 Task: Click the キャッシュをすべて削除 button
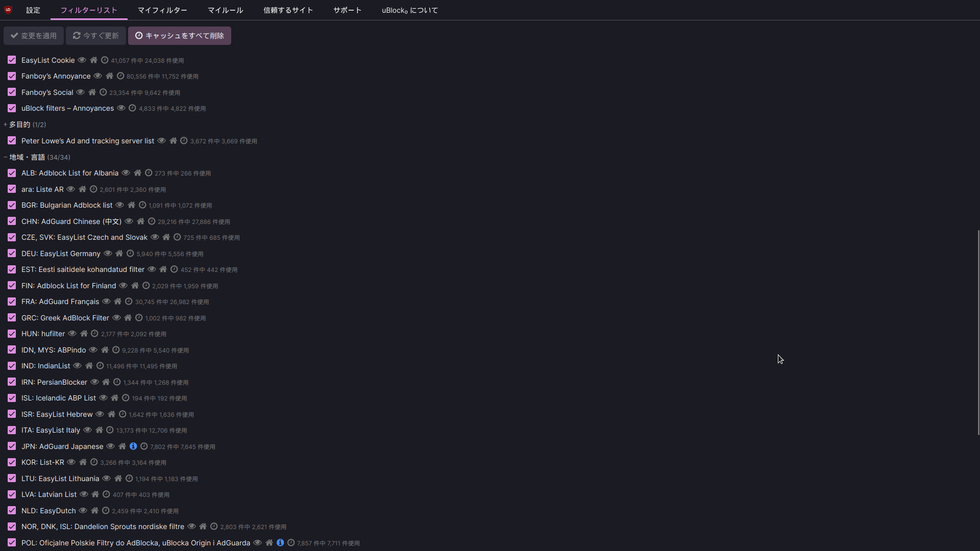(180, 36)
